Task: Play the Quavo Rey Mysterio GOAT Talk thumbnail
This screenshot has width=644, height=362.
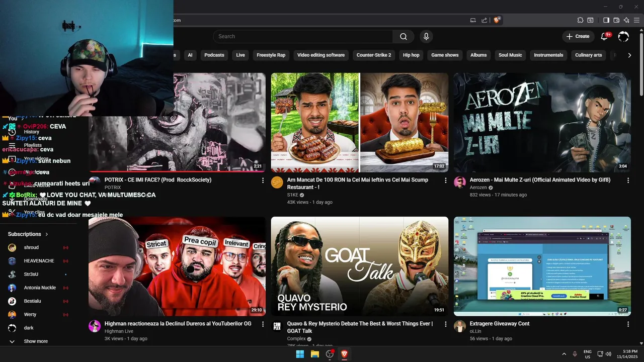Action: coord(360,266)
